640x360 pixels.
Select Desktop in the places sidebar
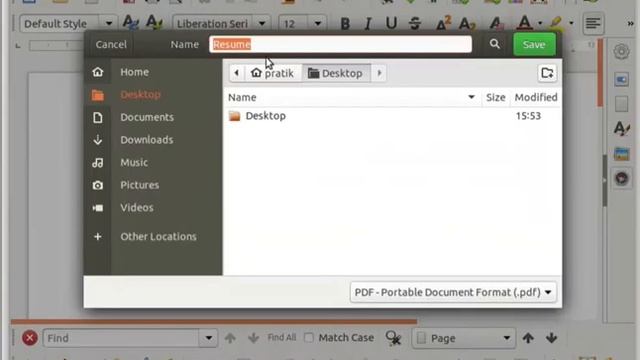click(x=140, y=95)
